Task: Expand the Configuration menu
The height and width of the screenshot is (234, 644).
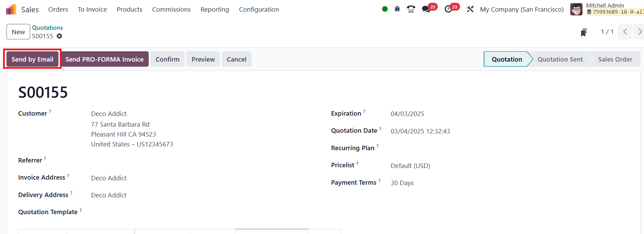Action: [259, 9]
